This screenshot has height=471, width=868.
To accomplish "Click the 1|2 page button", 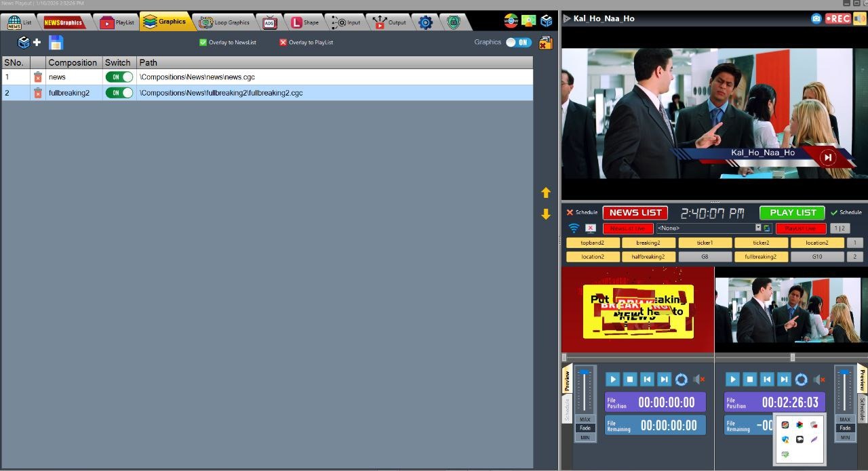I will pos(840,228).
